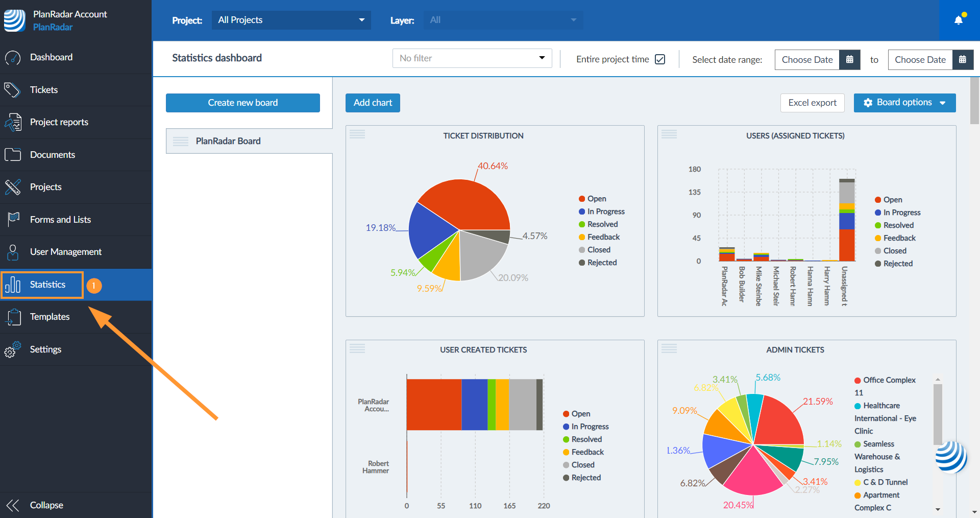Image resolution: width=980 pixels, height=518 pixels.
Task: Hide Closed status in Users chart legend
Action: 891,250
